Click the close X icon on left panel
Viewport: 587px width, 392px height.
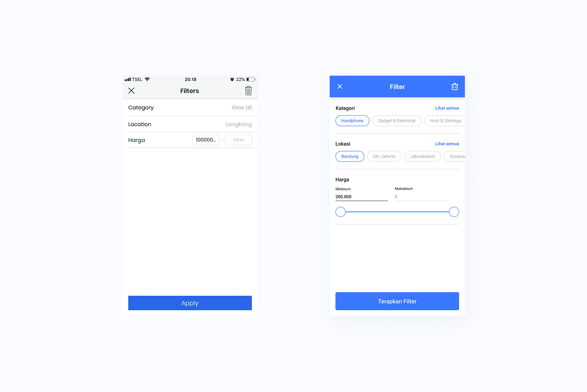click(x=131, y=91)
